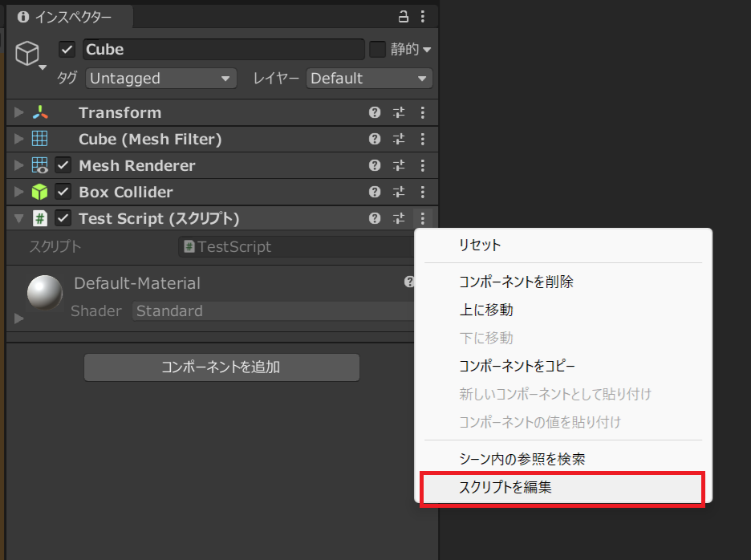Open the Standard shader dropdown
The image size is (751, 560).
(273, 311)
